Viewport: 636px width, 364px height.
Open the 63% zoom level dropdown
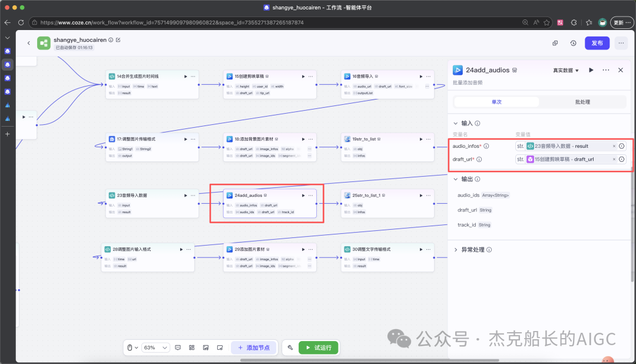[155, 348]
